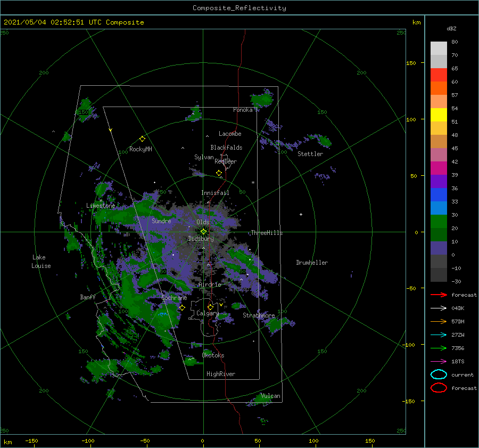Viewport: 479px width, 448px height.
Task: Click the cyan 27ZW arrow in the legend
Action: pyautogui.click(x=439, y=335)
